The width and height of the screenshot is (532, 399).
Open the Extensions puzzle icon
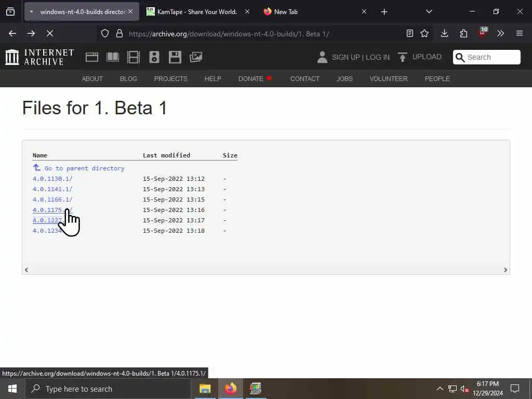tap(463, 33)
